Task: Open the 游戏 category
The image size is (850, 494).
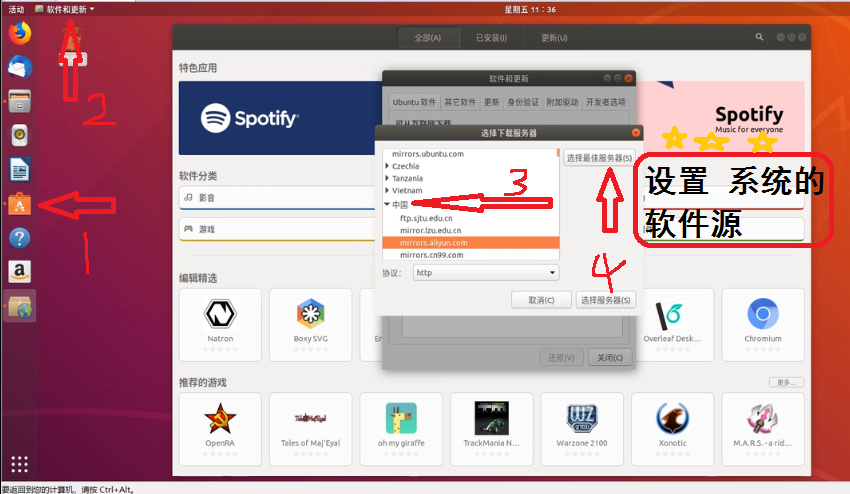Action: 278,229
